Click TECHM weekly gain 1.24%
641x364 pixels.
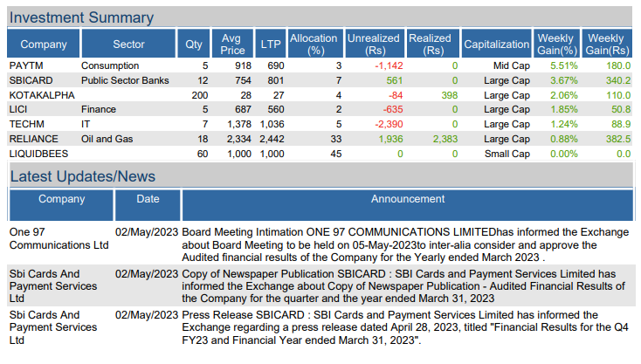pyautogui.click(x=564, y=124)
